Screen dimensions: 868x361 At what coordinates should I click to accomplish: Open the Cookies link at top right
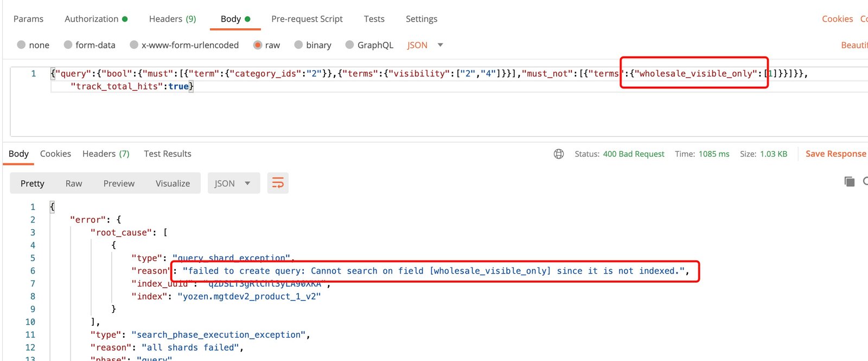click(x=837, y=19)
